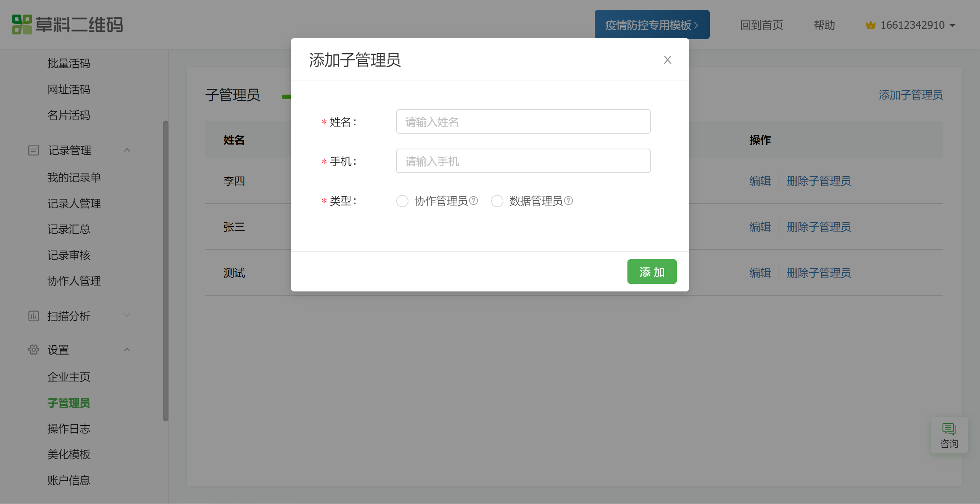Screen dimensions: 980x504
Task: Collapse the 设置 menu section
Action: 127,349
